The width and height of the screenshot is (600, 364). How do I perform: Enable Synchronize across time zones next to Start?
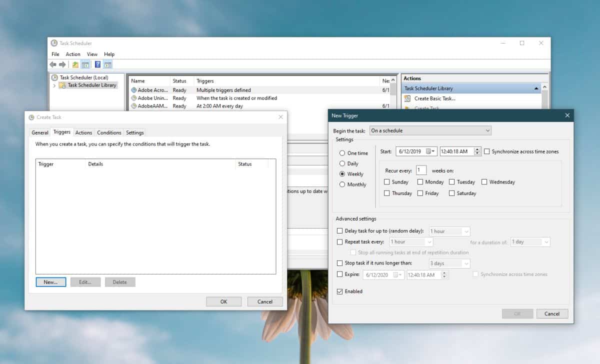pyautogui.click(x=487, y=151)
